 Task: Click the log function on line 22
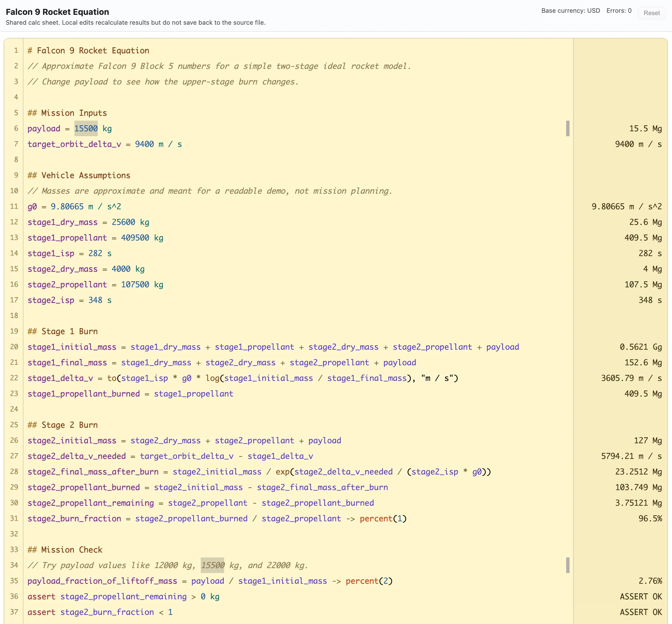[212, 378]
